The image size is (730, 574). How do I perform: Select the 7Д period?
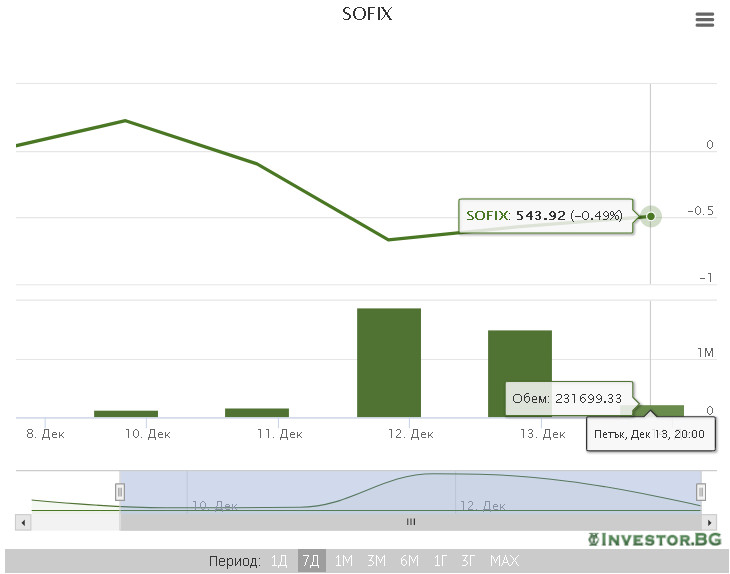(311, 561)
